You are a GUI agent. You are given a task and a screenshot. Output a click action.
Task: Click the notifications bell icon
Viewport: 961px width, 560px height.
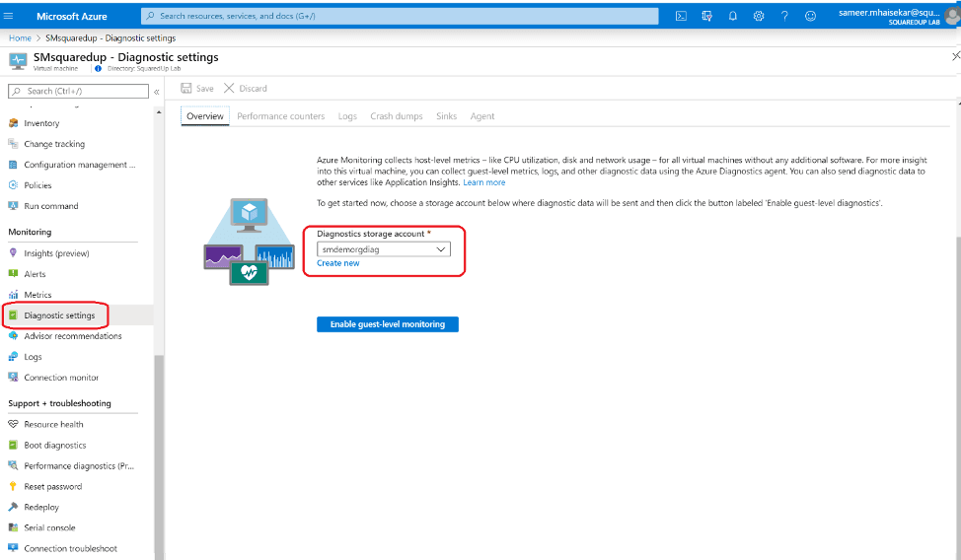click(732, 16)
